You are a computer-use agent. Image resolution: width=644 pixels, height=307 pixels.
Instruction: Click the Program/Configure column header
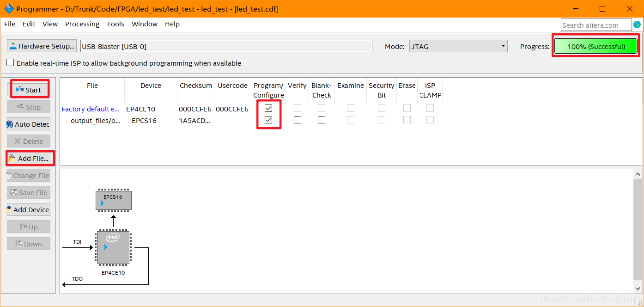(x=268, y=90)
